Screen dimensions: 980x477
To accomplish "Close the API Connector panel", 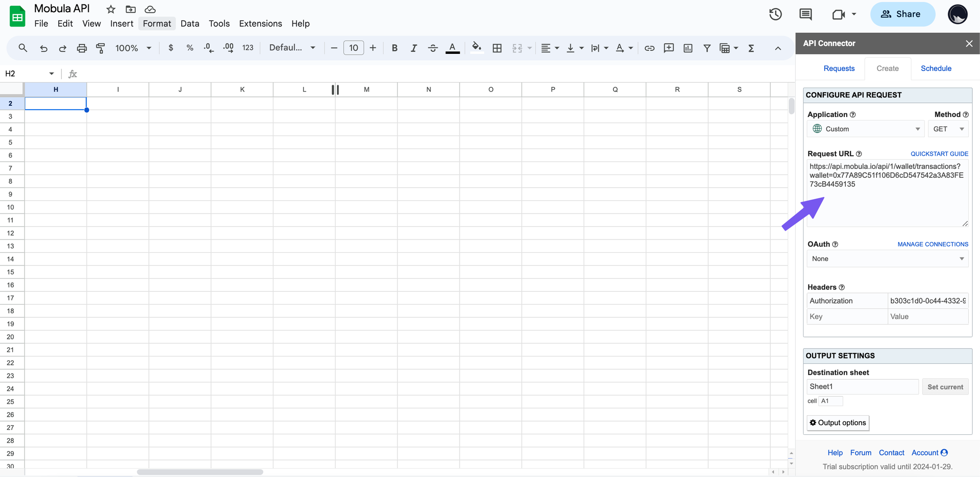I will [x=969, y=44].
